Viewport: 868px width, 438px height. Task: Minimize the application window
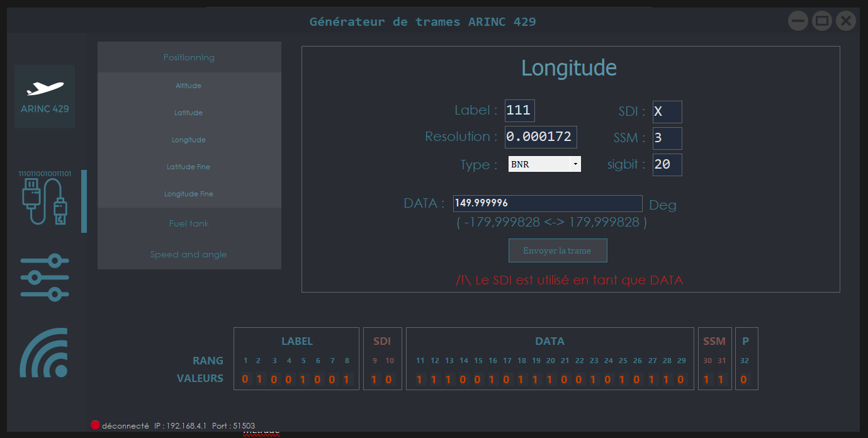pos(798,21)
